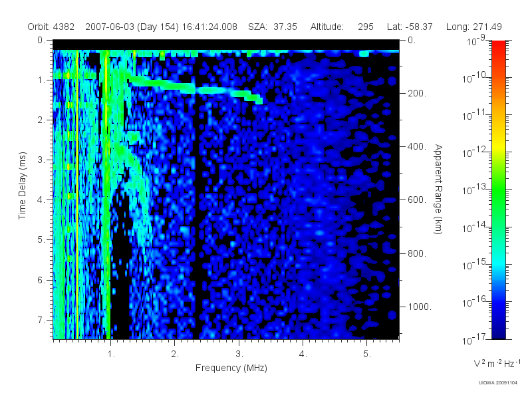The image size is (532, 399).
Task: Click the '6.' tick on Time Delay axis
Action: point(41,280)
